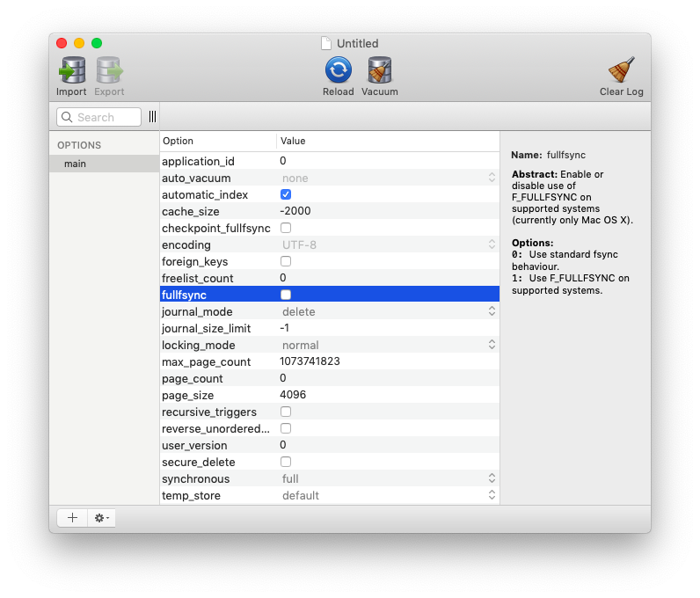Screen dimensions: 700x598
Task: Select the synchronous row label
Action: click(x=195, y=478)
